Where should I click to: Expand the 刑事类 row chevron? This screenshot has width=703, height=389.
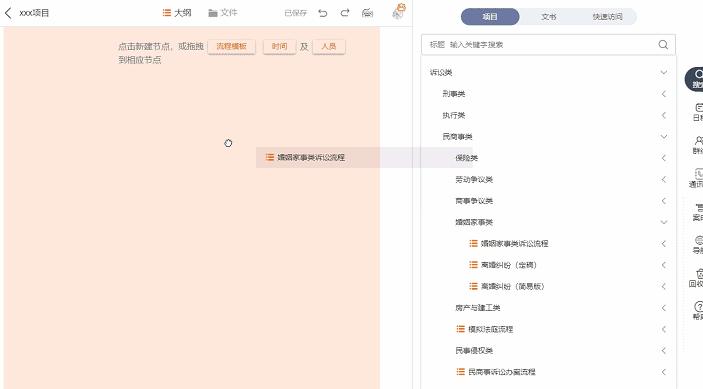click(x=664, y=94)
